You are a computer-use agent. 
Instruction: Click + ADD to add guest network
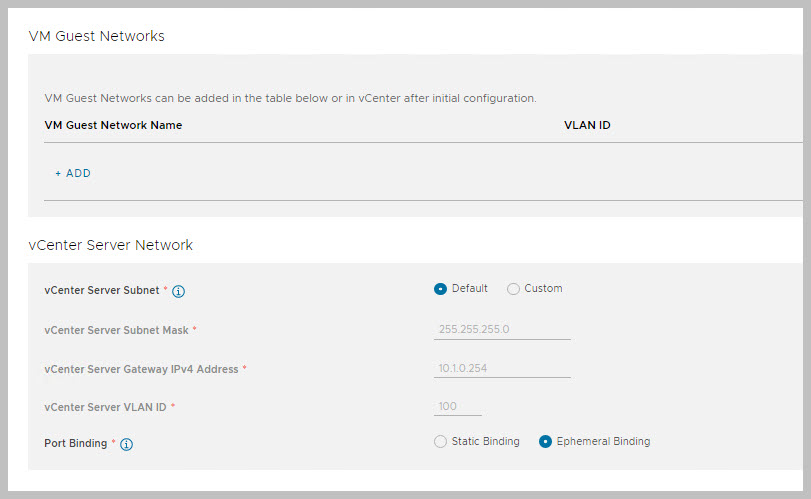(73, 174)
